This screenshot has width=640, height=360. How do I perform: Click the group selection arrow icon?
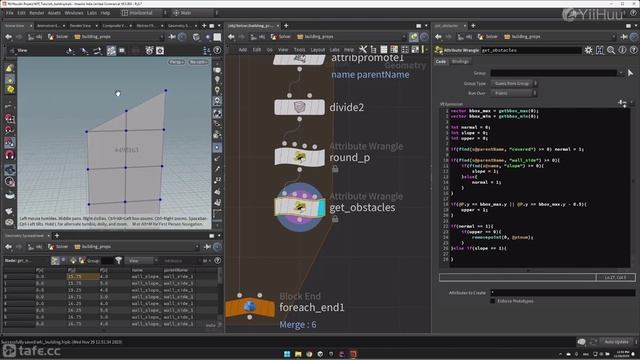click(x=631, y=73)
